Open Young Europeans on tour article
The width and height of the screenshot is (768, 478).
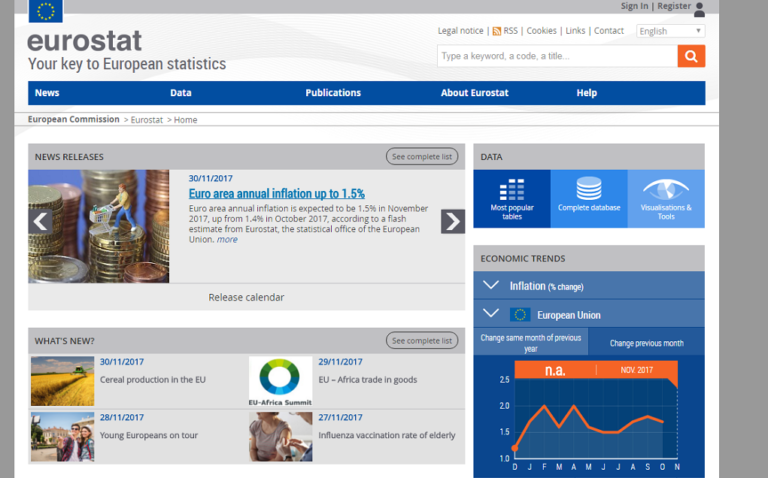[x=149, y=435]
